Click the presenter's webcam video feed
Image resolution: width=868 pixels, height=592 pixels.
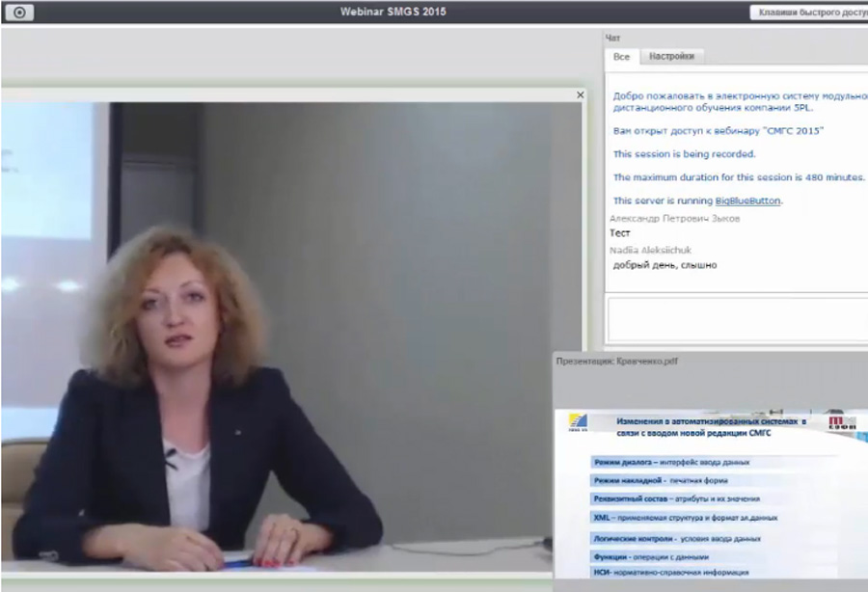point(289,337)
